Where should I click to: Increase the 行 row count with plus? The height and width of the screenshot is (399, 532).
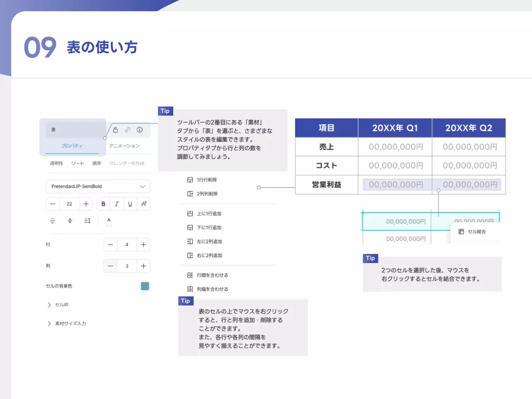[143, 244]
